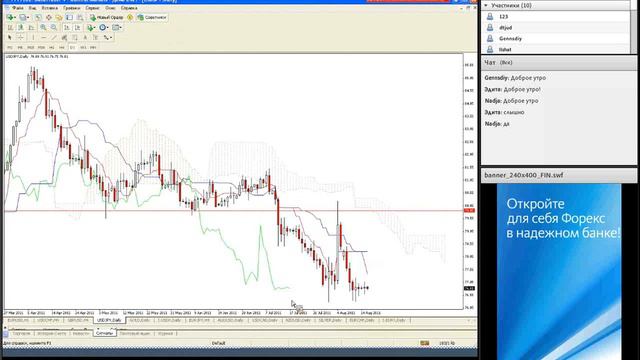Switch timeframe to H4

pos(62,47)
